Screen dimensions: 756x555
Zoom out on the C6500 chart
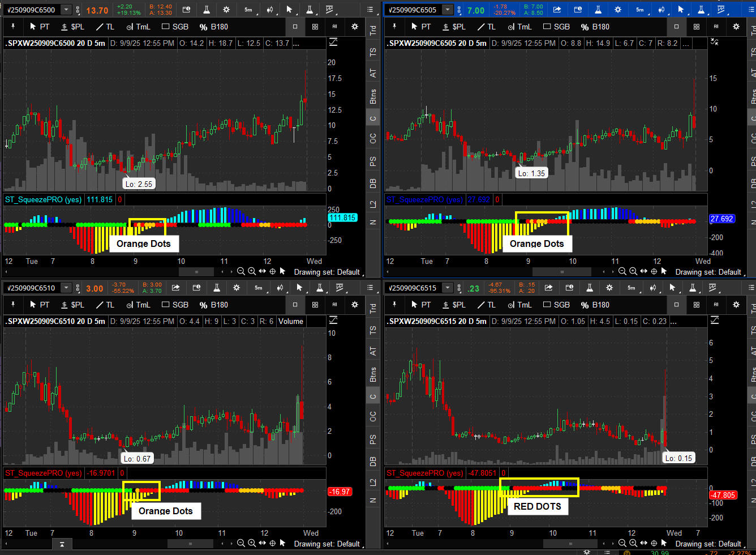pyautogui.click(x=241, y=271)
